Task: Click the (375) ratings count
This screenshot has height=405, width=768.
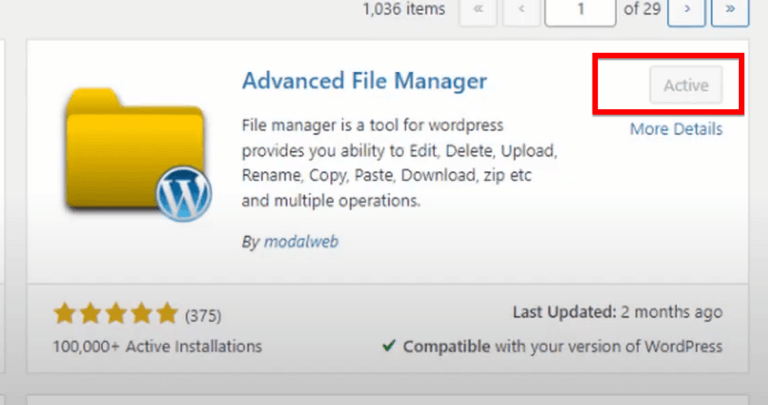Action: pos(203,316)
